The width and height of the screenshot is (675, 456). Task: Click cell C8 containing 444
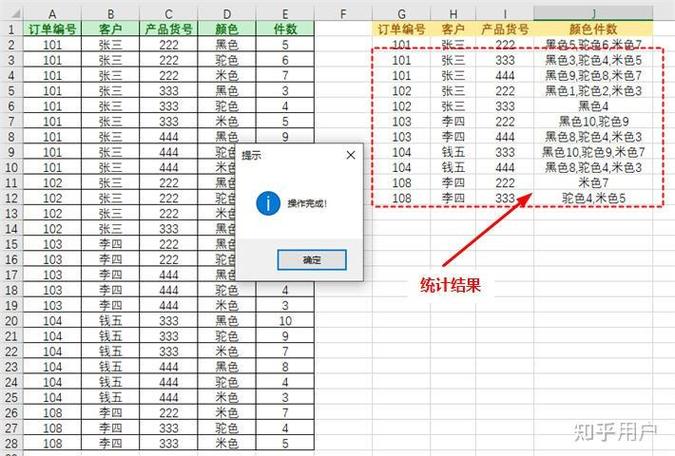[168, 137]
